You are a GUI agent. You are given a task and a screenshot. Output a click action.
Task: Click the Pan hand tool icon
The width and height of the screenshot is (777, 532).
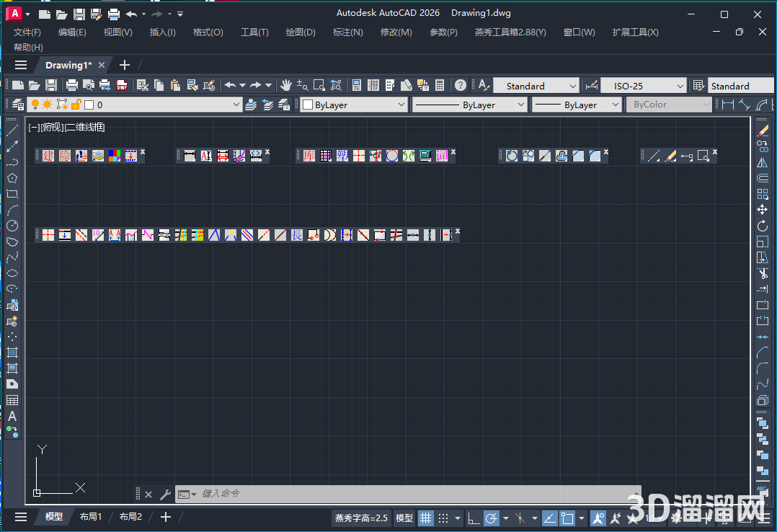point(286,85)
